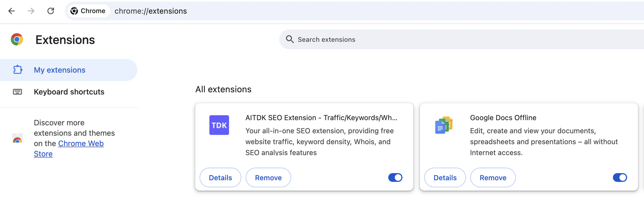
Task: Click AITDK description about SEO analysis
Action: coord(320,142)
